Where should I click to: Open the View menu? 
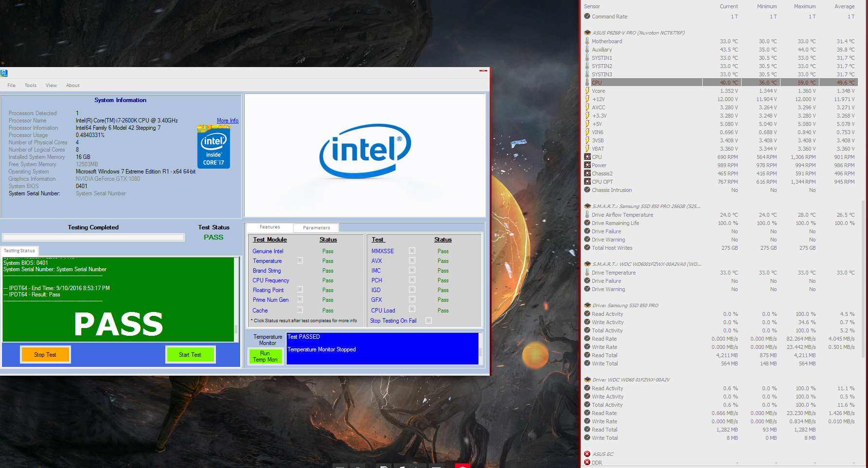pos(51,86)
